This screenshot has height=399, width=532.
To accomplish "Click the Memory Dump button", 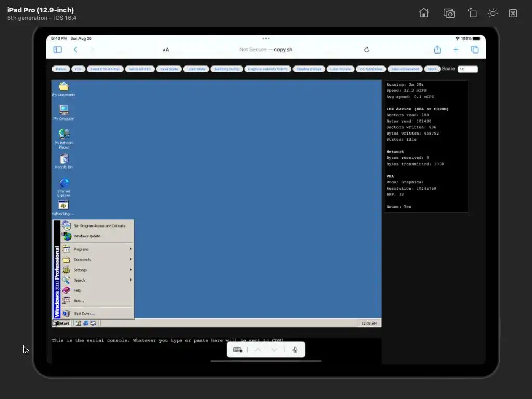I will (227, 69).
